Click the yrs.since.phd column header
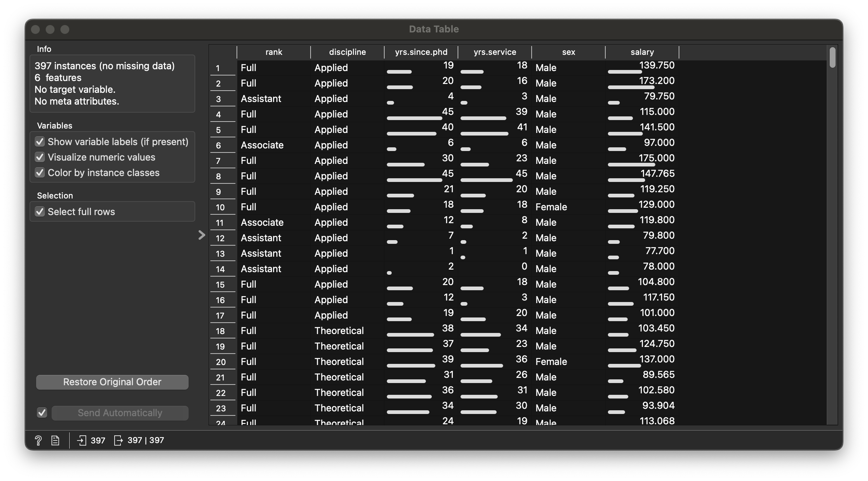This screenshot has width=868, height=481. [x=421, y=52]
